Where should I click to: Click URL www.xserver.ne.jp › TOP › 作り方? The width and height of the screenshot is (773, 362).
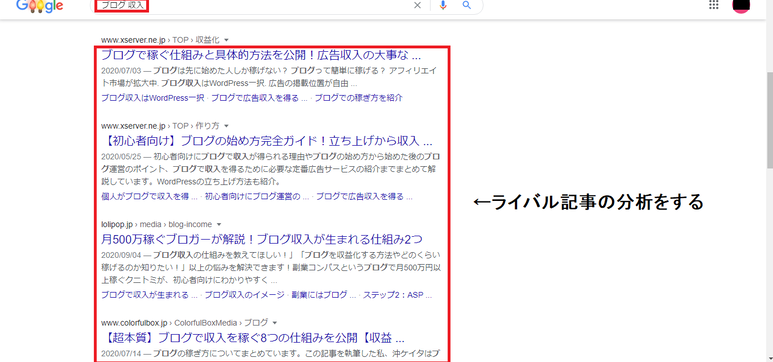160,126
